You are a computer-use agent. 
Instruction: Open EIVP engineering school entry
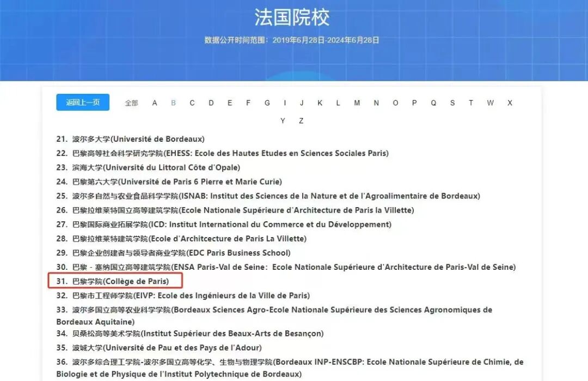[183, 295]
